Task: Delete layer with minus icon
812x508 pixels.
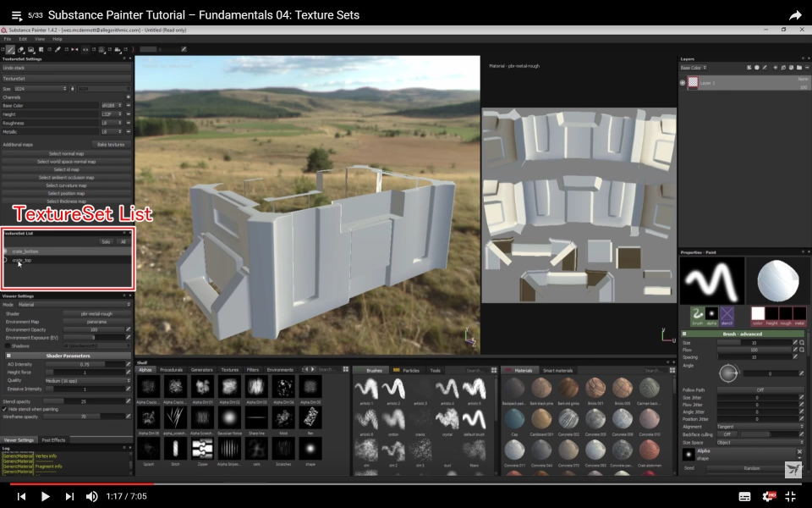Action: (807, 68)
